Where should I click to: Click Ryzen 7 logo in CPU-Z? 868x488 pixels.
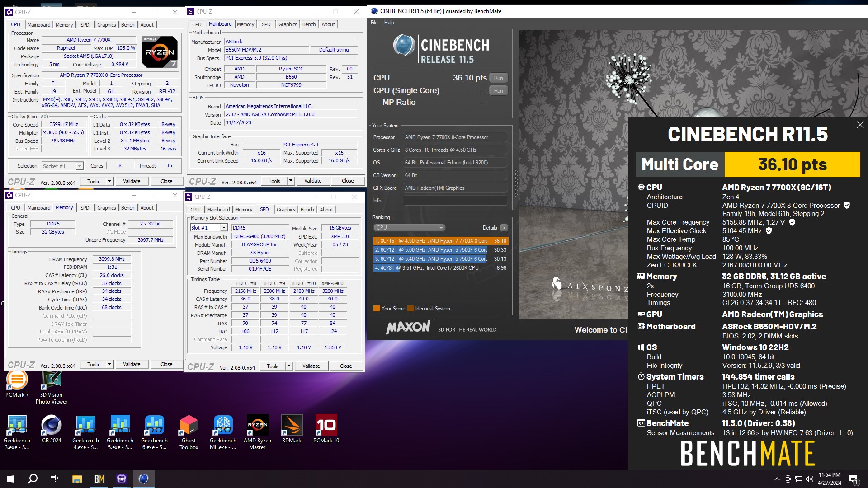tap(160, 52)
